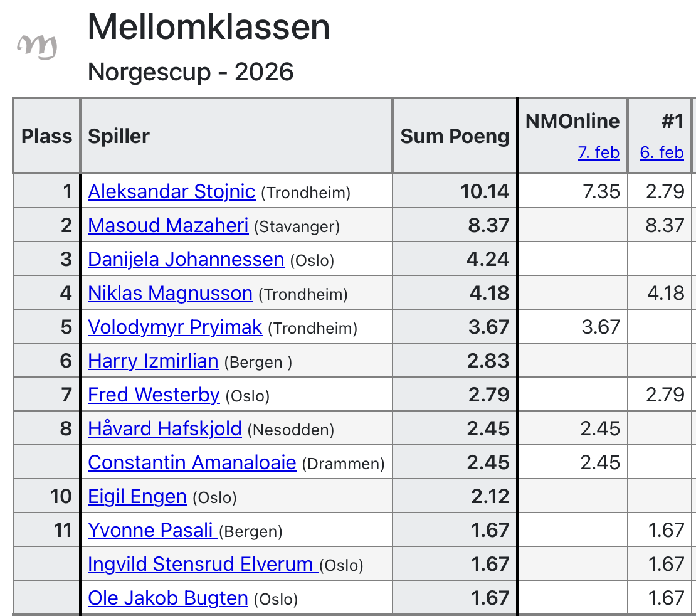Screen dimensions: 696x616
Task: Open Niklas Magnusson's player link
Action: tap(170, 293)
